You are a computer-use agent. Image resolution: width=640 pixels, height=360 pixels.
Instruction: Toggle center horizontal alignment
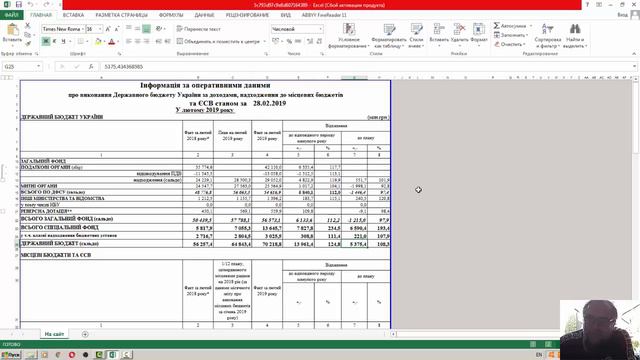point(137,41)
